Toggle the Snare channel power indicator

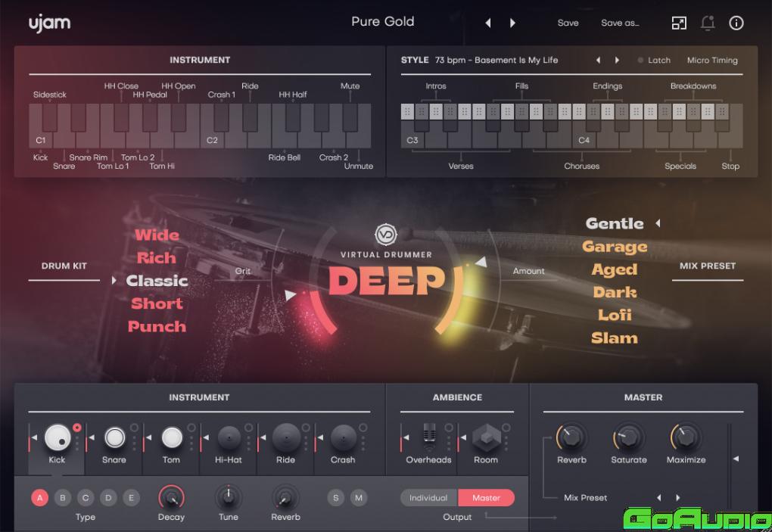pyautogui.click(x=134, y=427)
